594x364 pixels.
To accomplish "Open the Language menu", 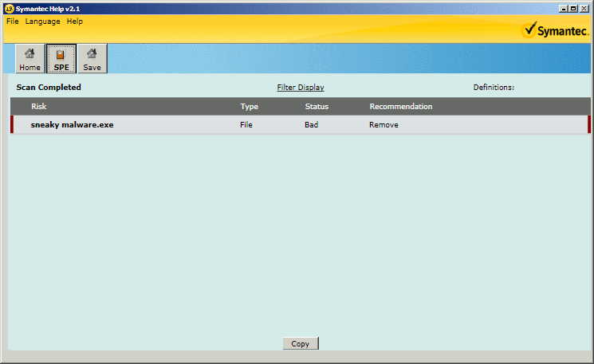I will 43,22.
